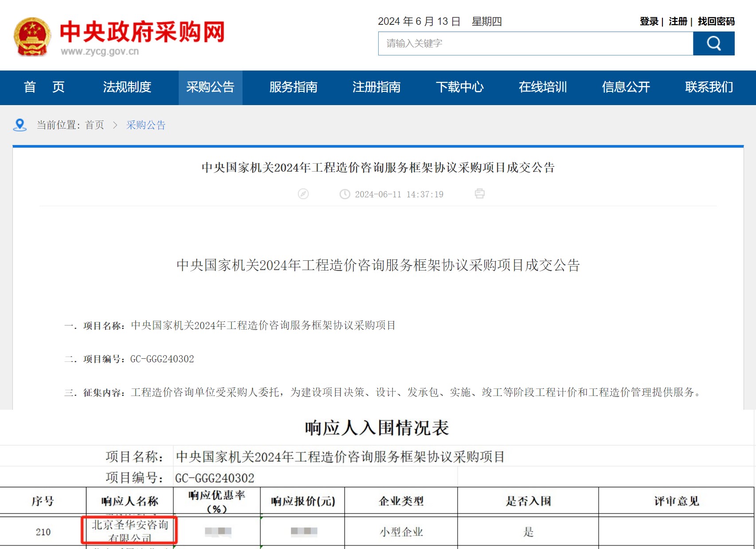Open 信息公开 navigation item
Screen dimensions: 756x549
tap(626, 87)
